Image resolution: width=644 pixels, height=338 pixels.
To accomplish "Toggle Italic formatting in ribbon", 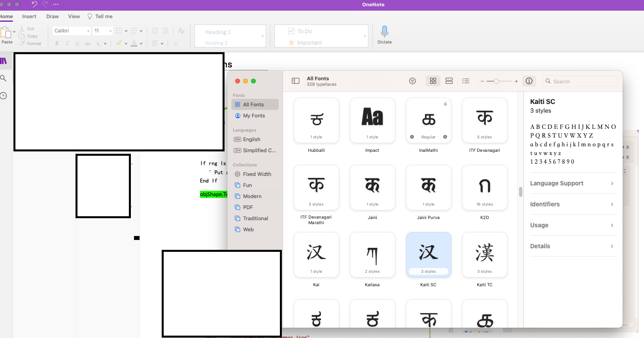I will click(x=67, y=43).
